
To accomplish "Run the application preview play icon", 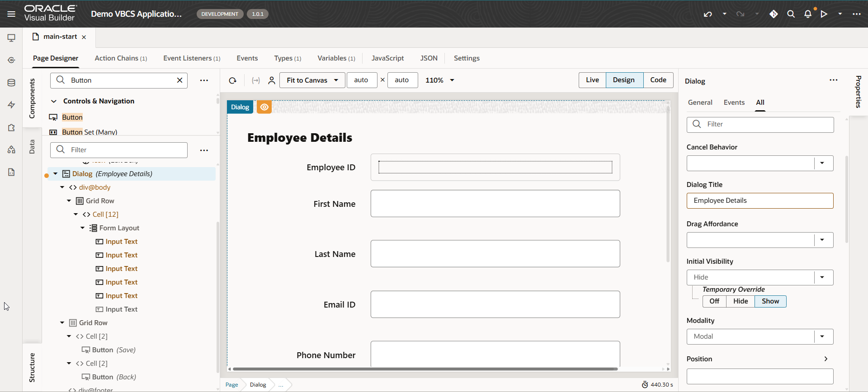I will click(x=824, y=14).
